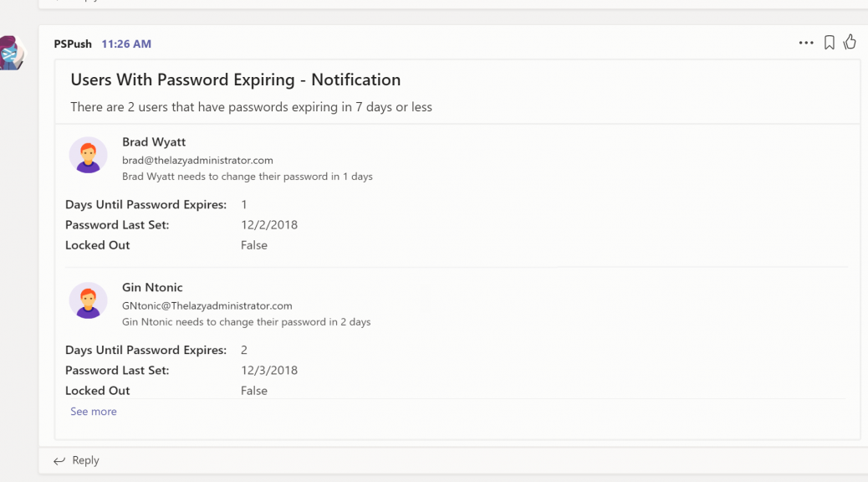Click the PSPush sender name
The height and width of the screenshot is (482, 868).
73,44
